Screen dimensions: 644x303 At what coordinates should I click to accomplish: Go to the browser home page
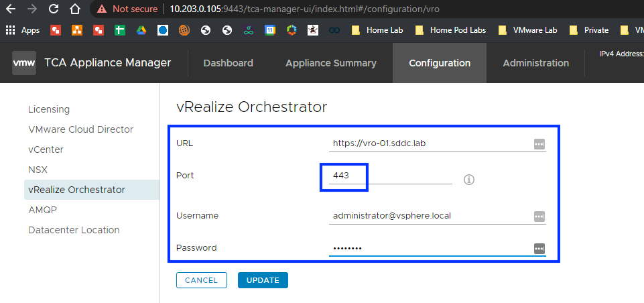pyautogui.click(x=75, y=9)
